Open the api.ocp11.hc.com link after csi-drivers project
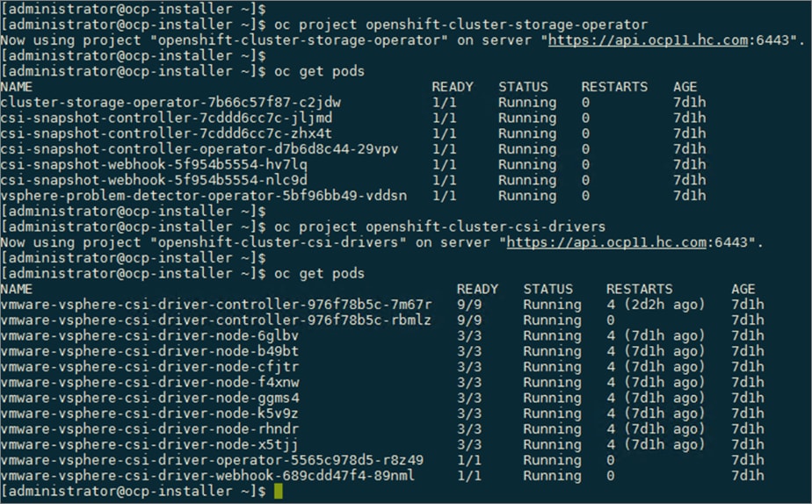This screenshot has width=812, height=504. [x=606, y=242]
